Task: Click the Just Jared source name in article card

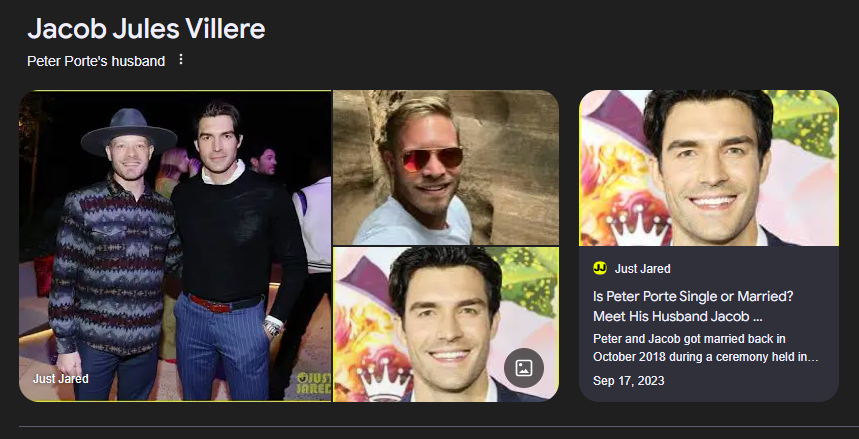Action: 642,269
